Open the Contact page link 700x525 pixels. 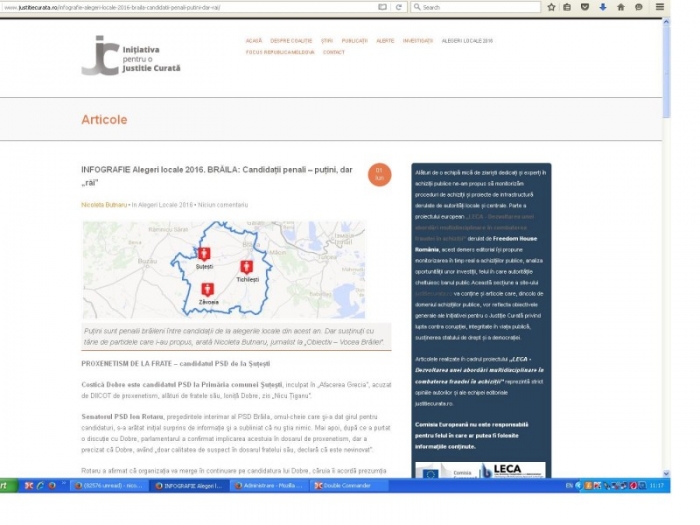coord(333,52)
